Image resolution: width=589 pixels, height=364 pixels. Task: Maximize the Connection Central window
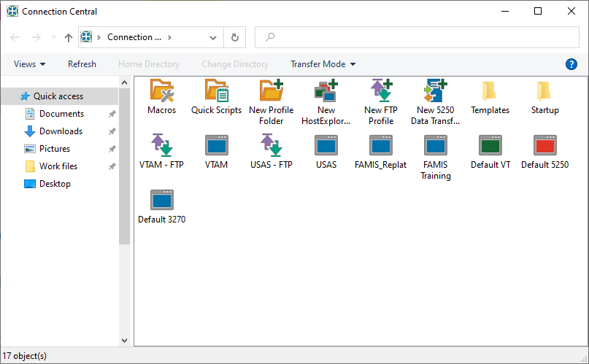tap(538, 11)
